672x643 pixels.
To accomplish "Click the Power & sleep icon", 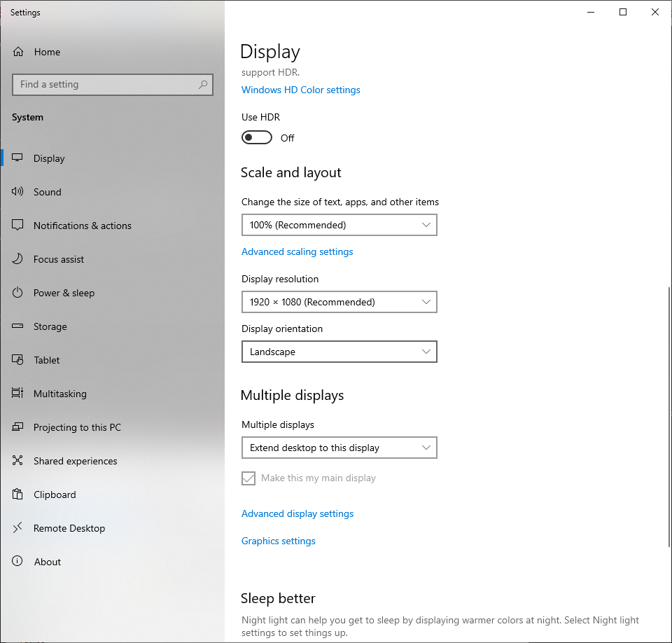I will point(17,293).
